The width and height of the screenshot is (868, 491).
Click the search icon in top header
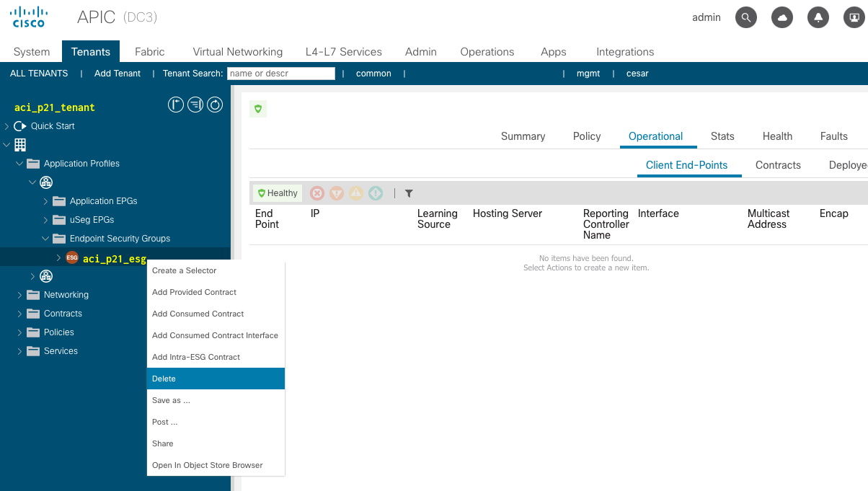746,18
